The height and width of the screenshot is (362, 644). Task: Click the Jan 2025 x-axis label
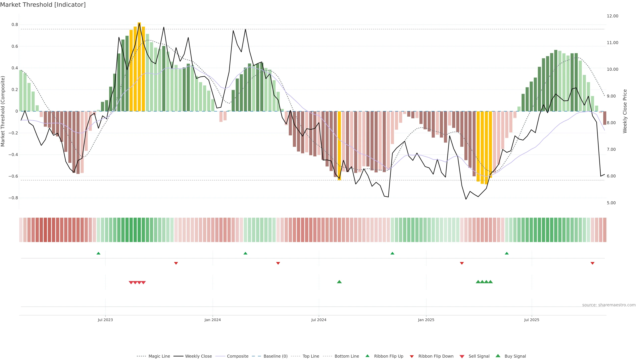(x=426, y=320)
